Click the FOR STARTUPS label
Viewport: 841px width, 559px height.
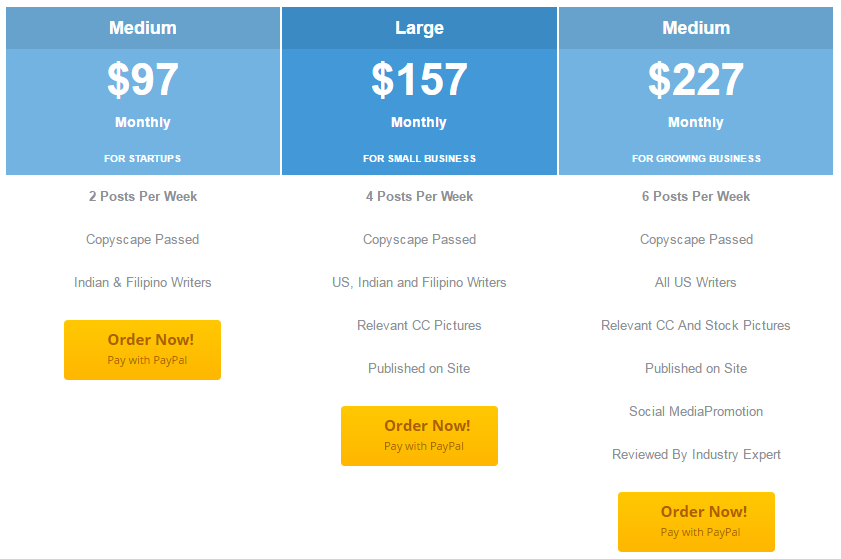pyautogui.click(x=142, y=159)
